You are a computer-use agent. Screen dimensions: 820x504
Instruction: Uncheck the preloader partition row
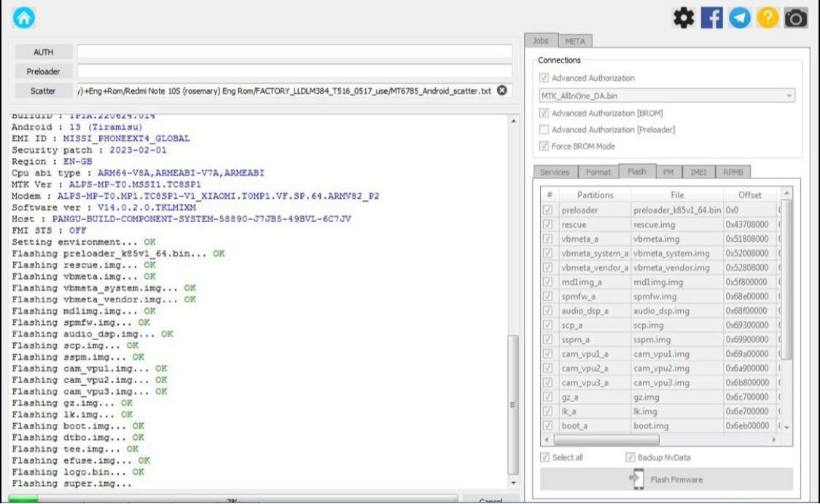click(x=548, y=210)
